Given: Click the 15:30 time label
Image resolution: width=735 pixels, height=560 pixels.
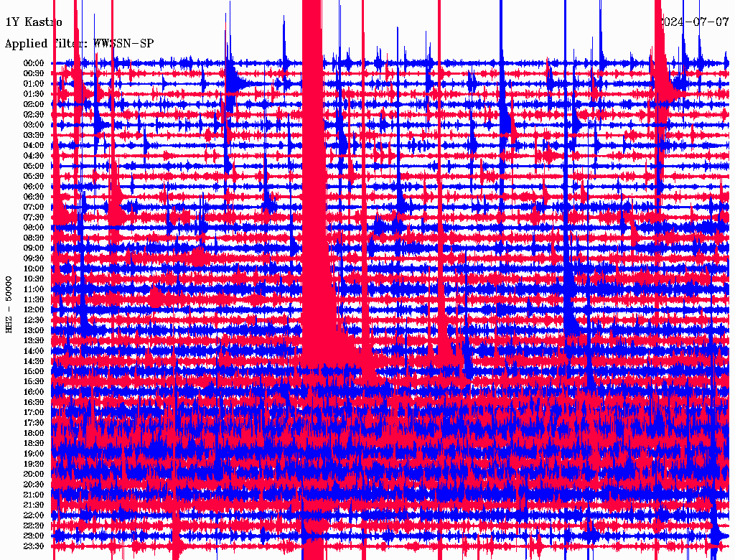Looking at the screenshot, I should point(34,382).
